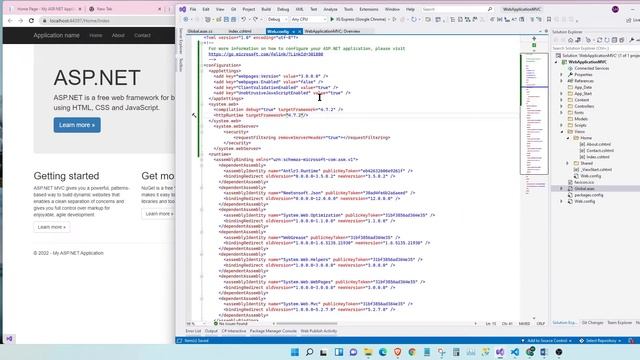Click Learn more under Getting started
640x360 pixels.
51,227
